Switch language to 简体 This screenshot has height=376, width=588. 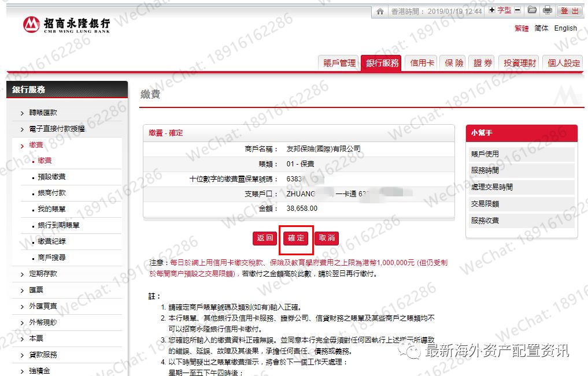pos(541,28)
